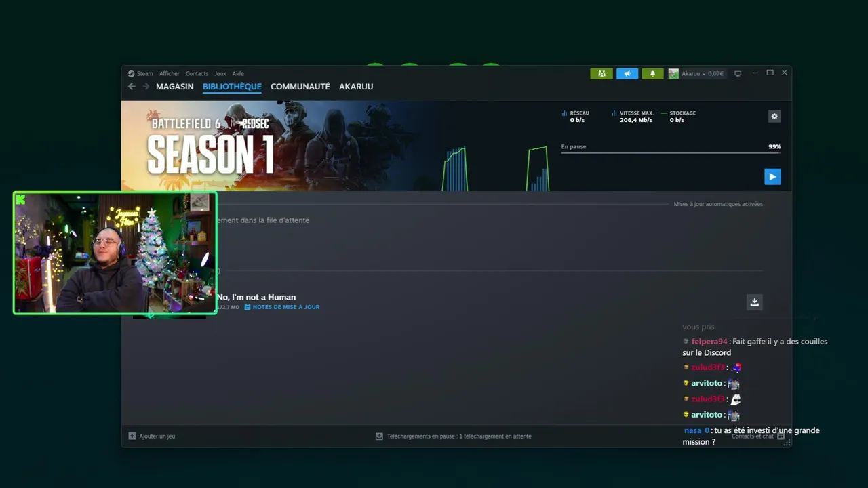Viewport: 868px width, 488px height.
Task: Open the Afficher menu
Action: [170, 73]
